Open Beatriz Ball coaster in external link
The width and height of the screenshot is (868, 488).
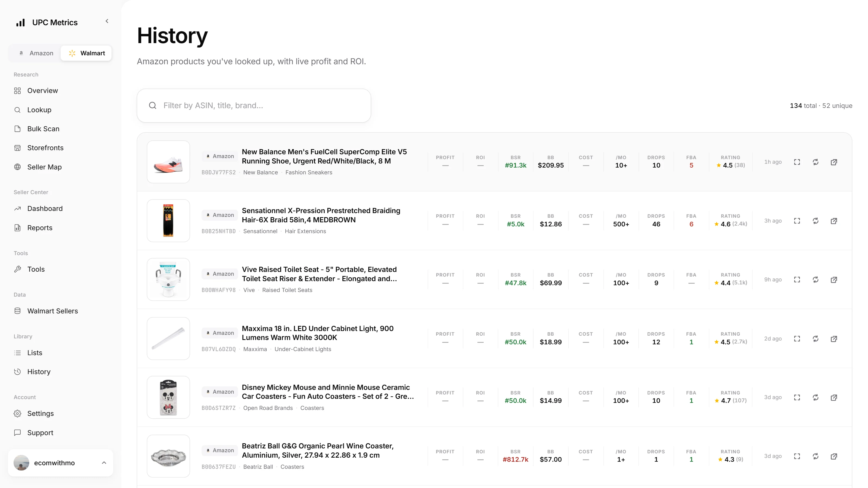(834, 456)
